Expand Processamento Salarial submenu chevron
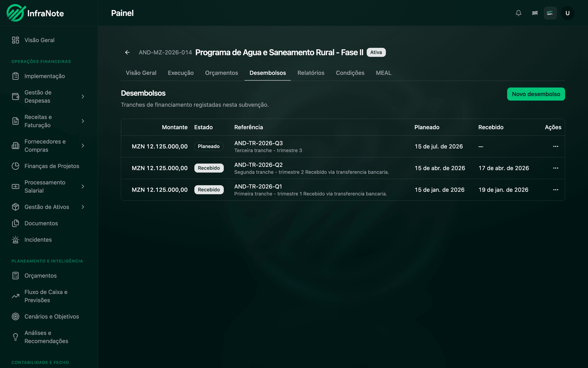Viewport: 588px width, 368px height. tap(83, 186)
